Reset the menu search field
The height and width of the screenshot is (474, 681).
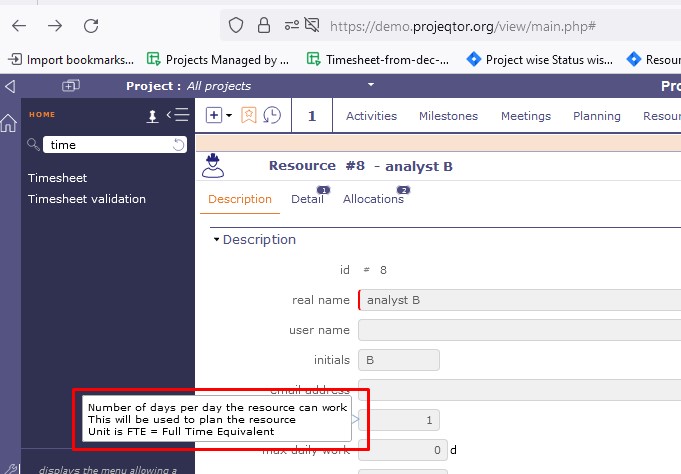coord(179,145)
